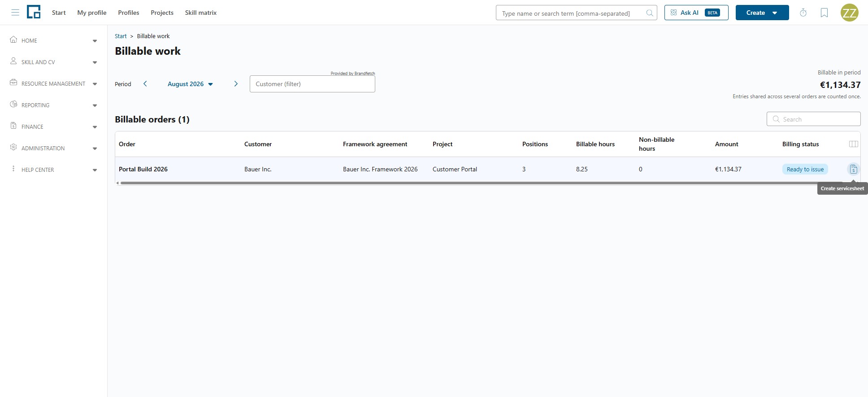Screen dimensions: 868x397
Task: Open My profile in top menu
Action: pos(92,13)
